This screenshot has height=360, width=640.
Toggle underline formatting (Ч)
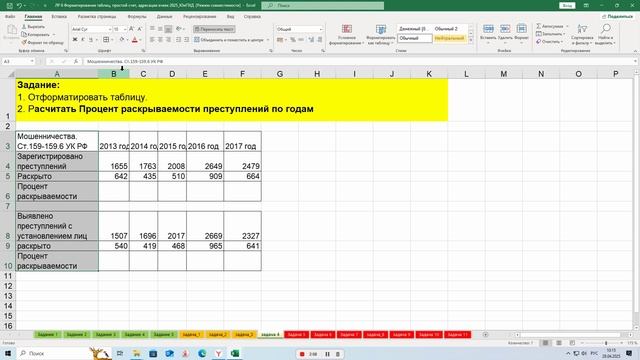tap(91, 40)
